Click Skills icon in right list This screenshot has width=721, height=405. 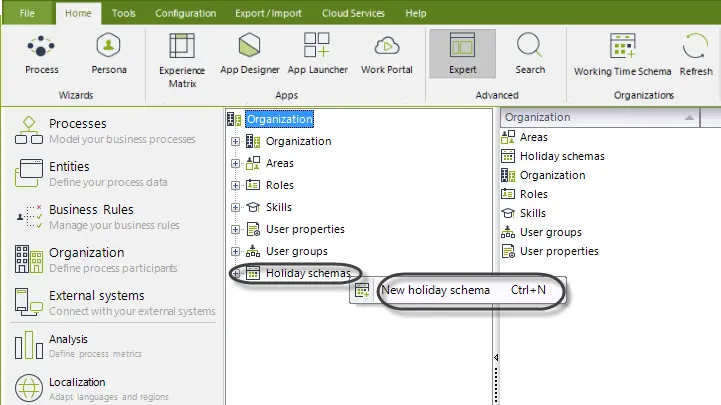pyautogui.click(x=508, y=213)
